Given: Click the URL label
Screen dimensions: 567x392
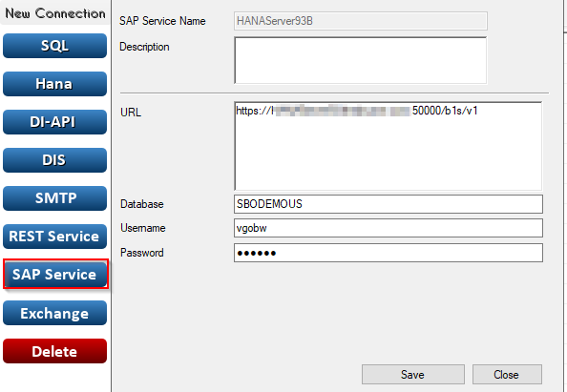Looking at the screenshot, I should 131,113.
